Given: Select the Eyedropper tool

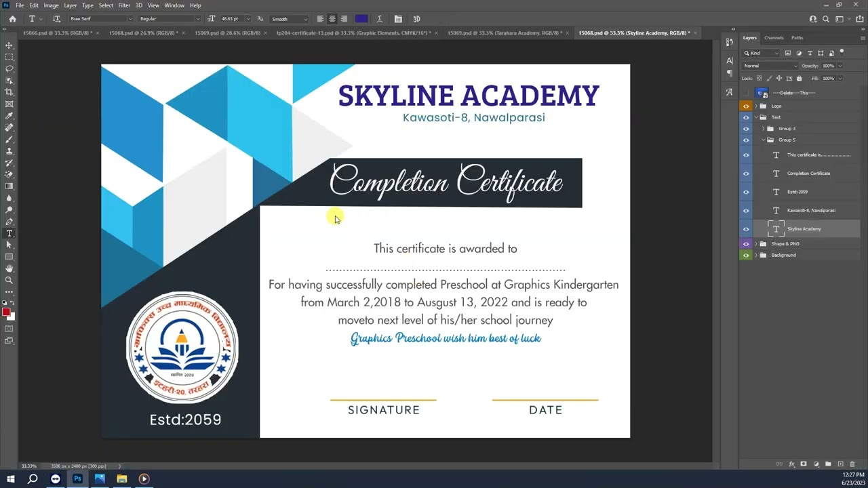Looking at the screenshot, I should [x=9, y=116].
